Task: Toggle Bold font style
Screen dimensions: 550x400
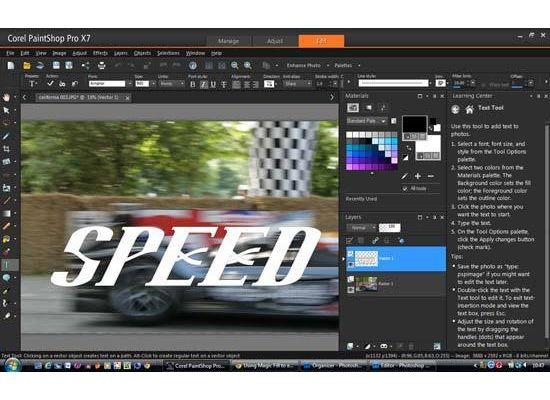Action: pos(193,84)
